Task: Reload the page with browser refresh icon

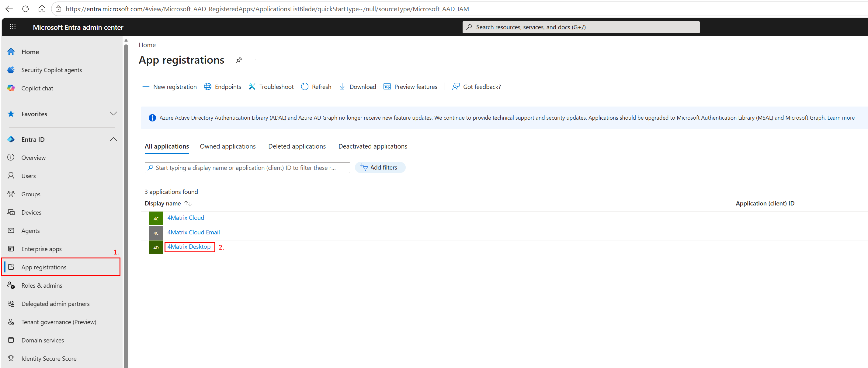Action: pyautogui.click(x=26, y=9)
